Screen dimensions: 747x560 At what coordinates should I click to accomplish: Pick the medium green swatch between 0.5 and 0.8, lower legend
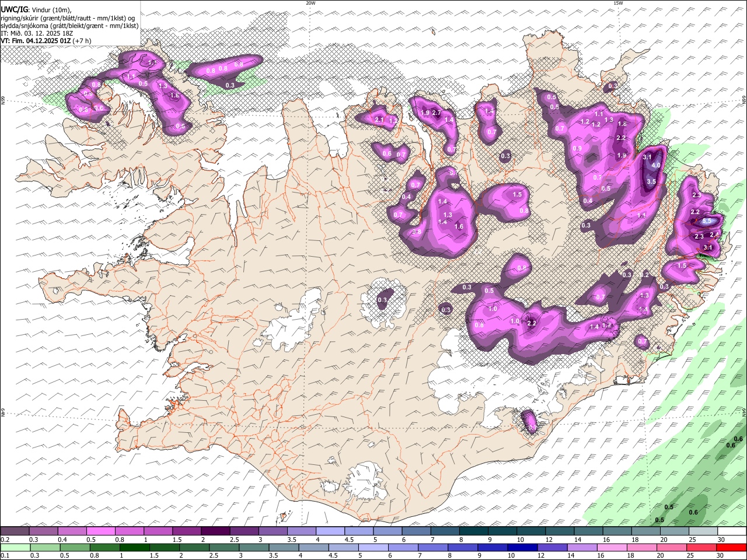75,547
